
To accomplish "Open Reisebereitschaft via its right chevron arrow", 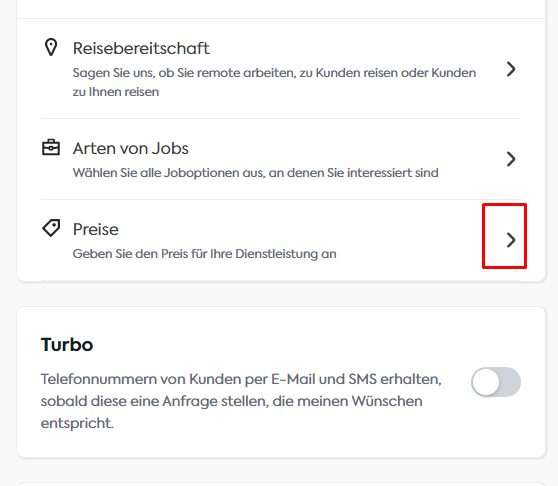I will point(511,69).
